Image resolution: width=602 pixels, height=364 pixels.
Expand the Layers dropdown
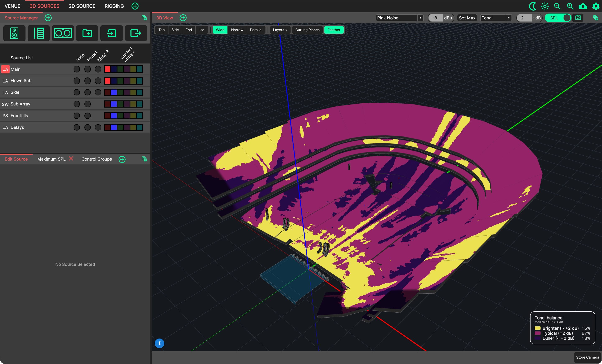tap(280, 30)
